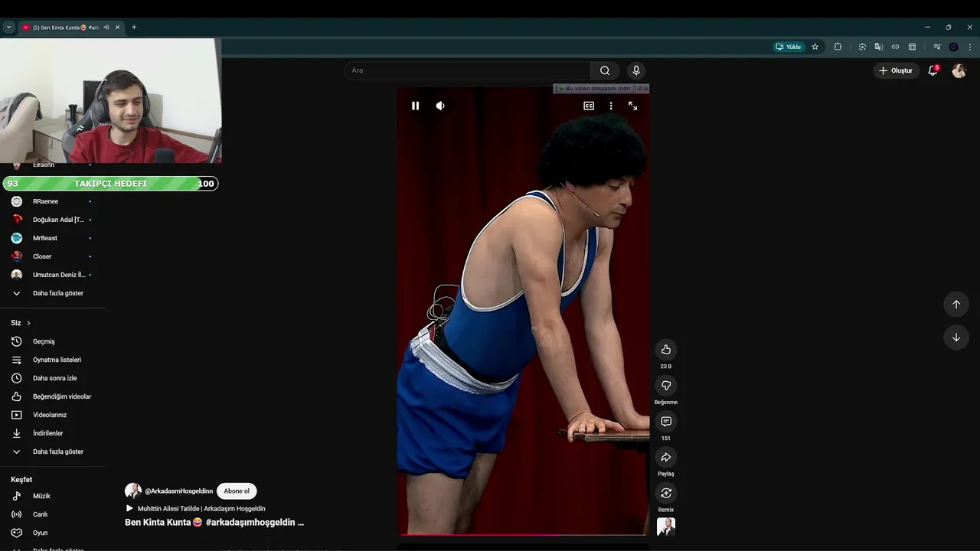Open Oyun gaming in Keşfet
Image resolution: width=980 pixels, height=551 pixels.
point(53,533)
